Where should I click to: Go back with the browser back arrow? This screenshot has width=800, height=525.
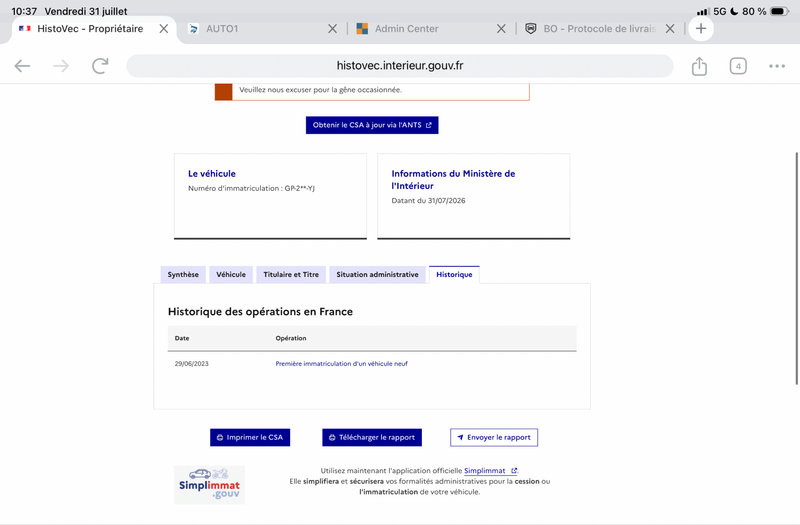point(22,66)
